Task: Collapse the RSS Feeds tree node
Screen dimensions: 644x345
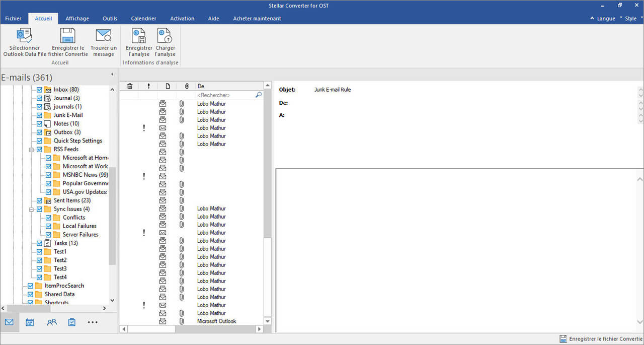Action: [x=31, y=150]
